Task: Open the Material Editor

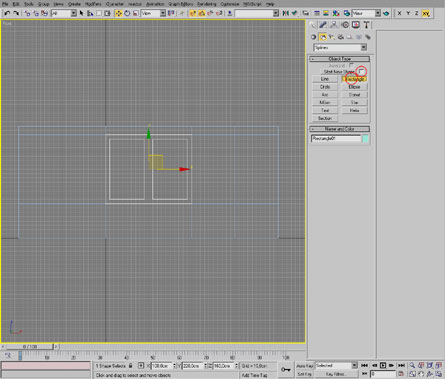Action: coord(336,13)
